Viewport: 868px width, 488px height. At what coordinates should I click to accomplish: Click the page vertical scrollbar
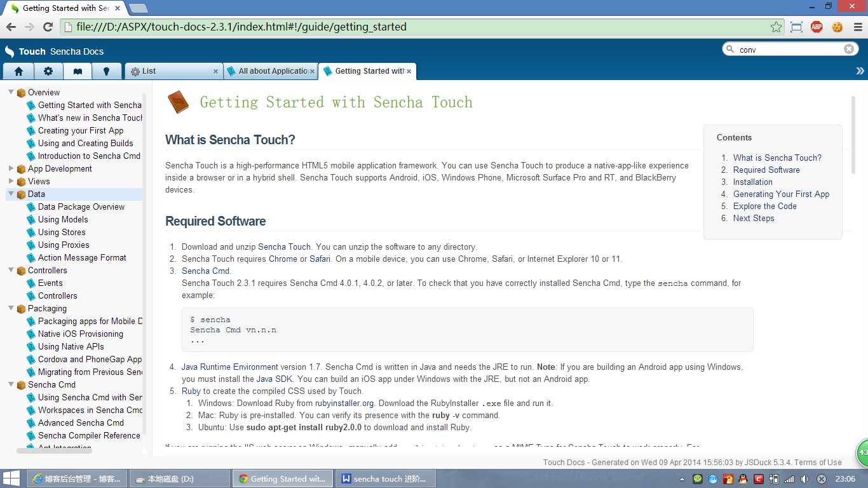pos(853,135)
